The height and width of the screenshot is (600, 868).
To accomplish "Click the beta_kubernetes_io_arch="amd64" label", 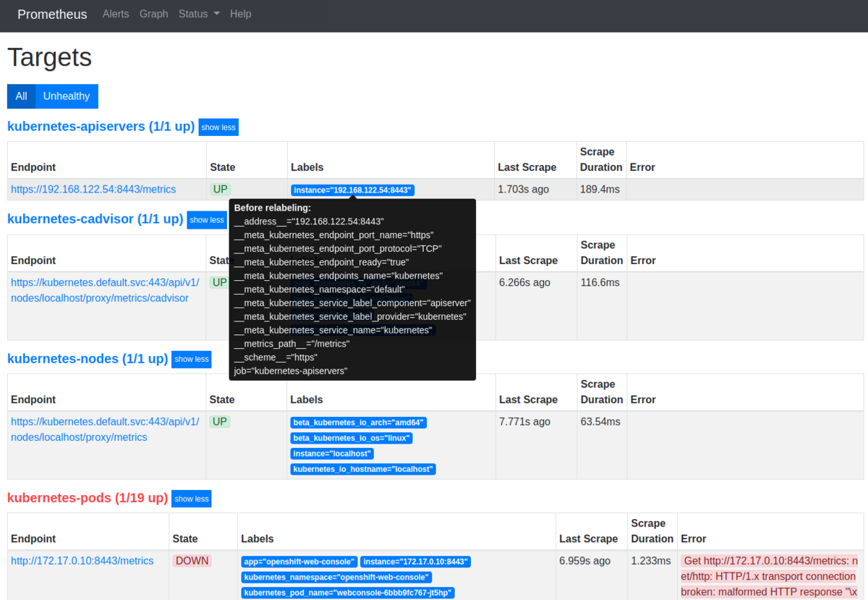I will 359,423.
